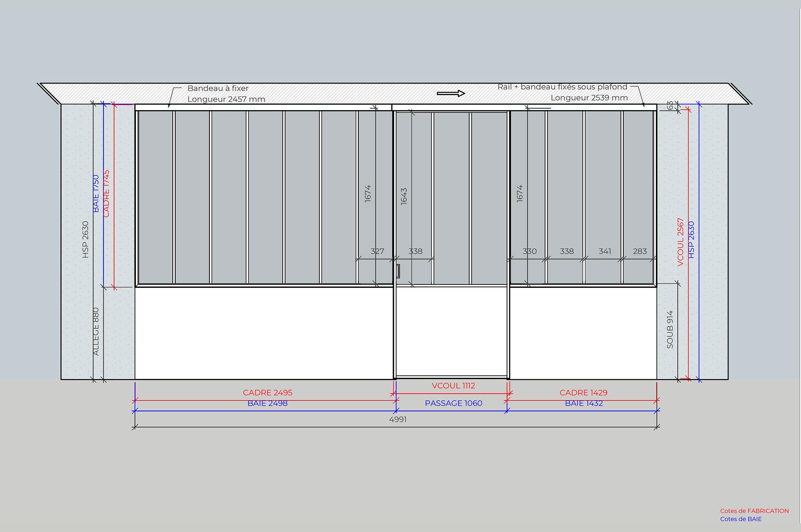Screen dimensions: 801x532
Task: Click the 341 pane width dimension
Action: [605, 251]
